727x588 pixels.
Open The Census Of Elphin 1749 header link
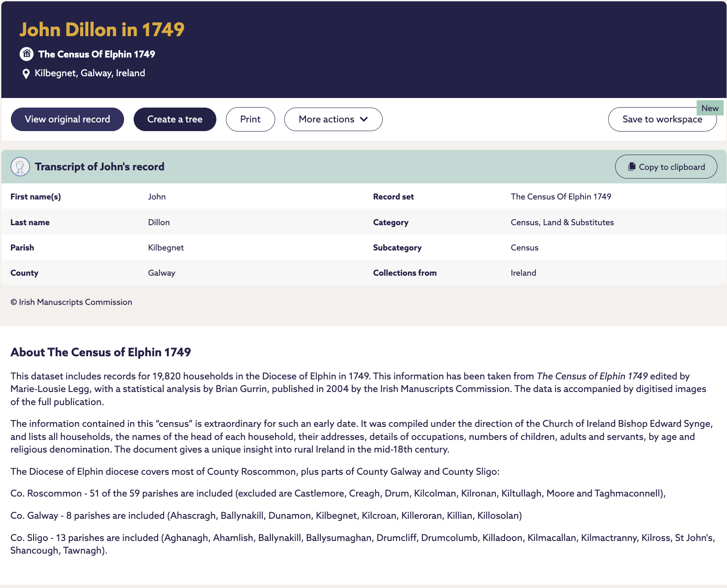(97, 54)
